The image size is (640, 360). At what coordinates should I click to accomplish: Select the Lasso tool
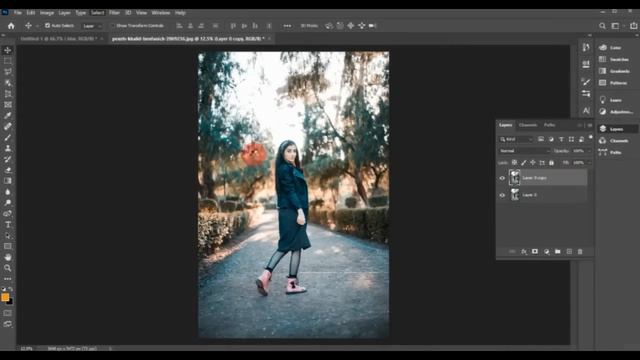(8, 72)
